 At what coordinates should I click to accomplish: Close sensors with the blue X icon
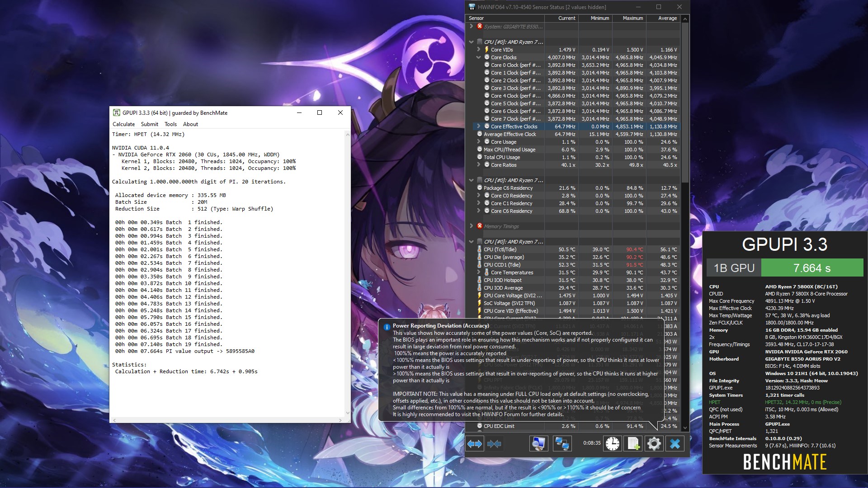click(x=675, y=444)
